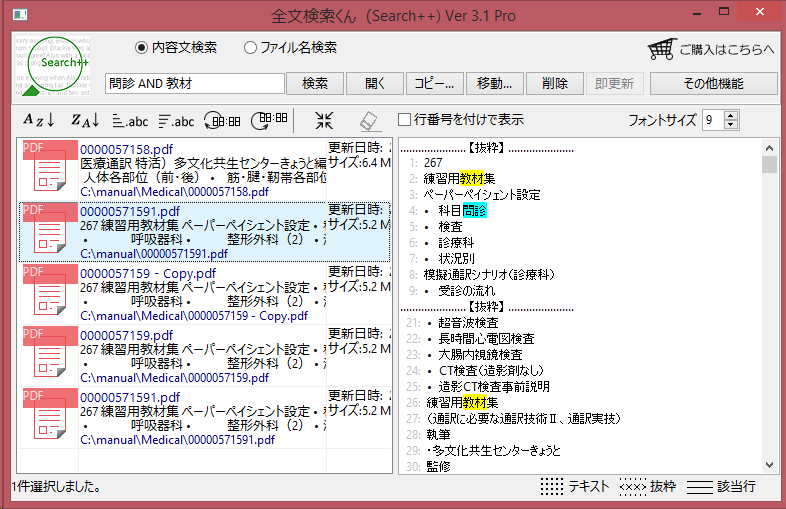Image resolution: width=786 pixels, height=509 pixels.
Task: Sort results by newest date icon
Action: (267, 121)
